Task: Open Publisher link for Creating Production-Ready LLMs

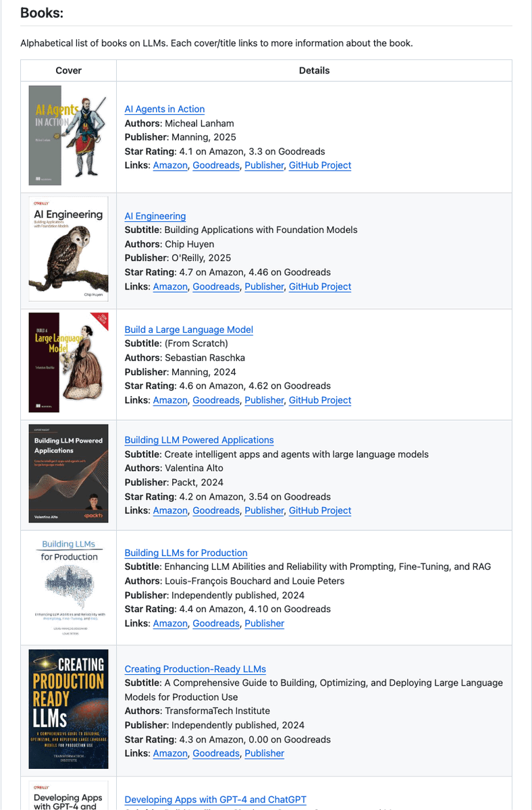Action: pos(265,753)
